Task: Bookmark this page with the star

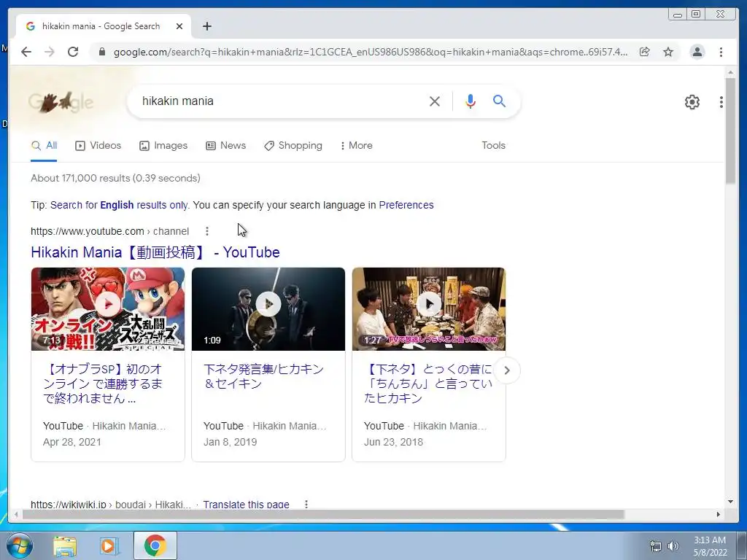Action: [668, 52]
